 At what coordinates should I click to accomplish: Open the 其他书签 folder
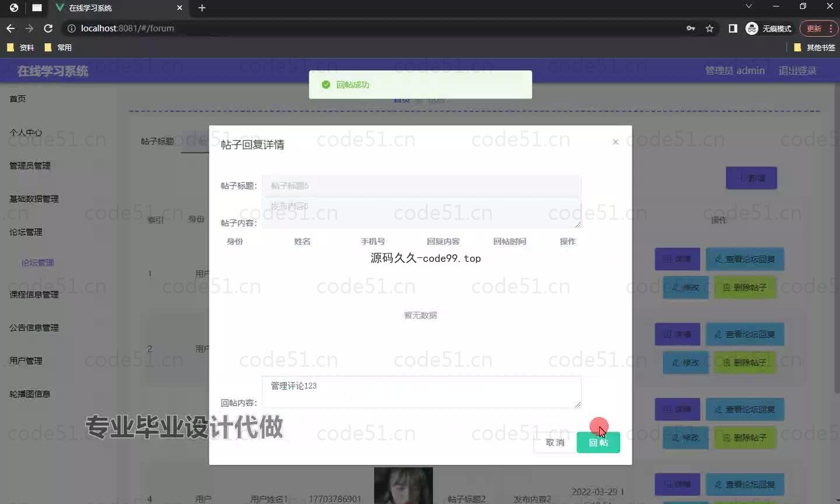[815, 47]
